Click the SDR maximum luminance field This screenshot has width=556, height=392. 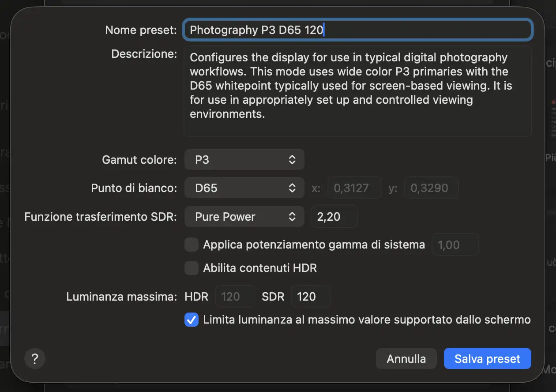(x=311, y=296)
